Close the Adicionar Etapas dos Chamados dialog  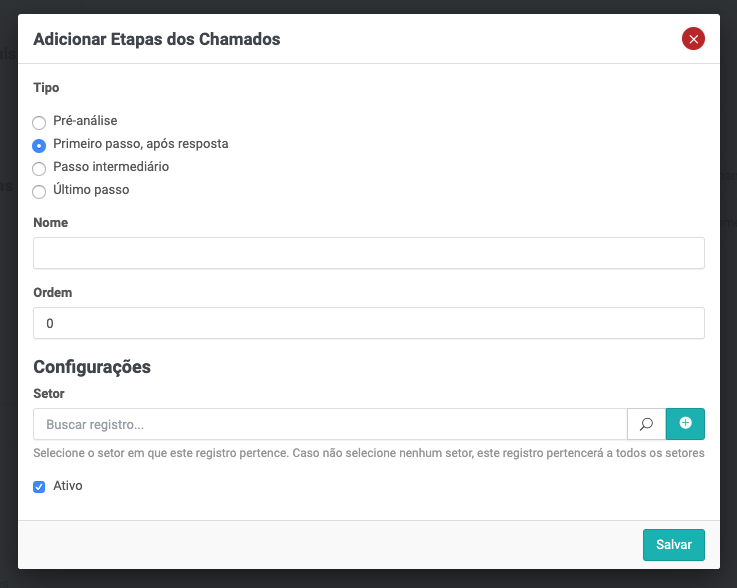[x=693, y=39]
